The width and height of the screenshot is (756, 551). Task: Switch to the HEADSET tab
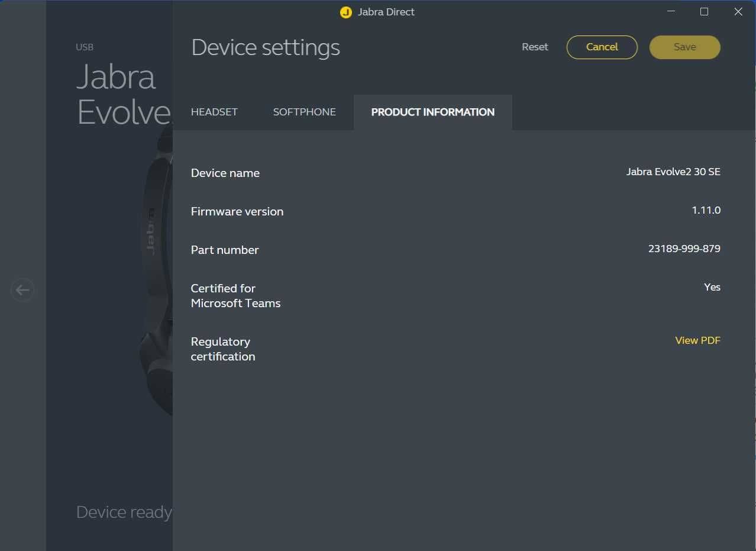click(214, 112)
